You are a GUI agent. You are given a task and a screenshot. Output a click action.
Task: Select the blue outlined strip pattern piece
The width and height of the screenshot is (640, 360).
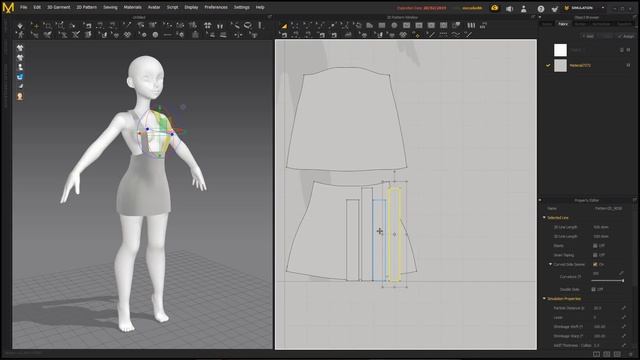click(x=379, y=240)
